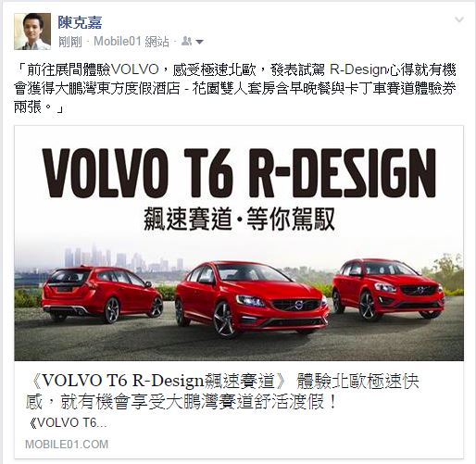Open 陳克嘉's profile picture
The width and height of the screenshot is (476, 464).
[32, 31]
